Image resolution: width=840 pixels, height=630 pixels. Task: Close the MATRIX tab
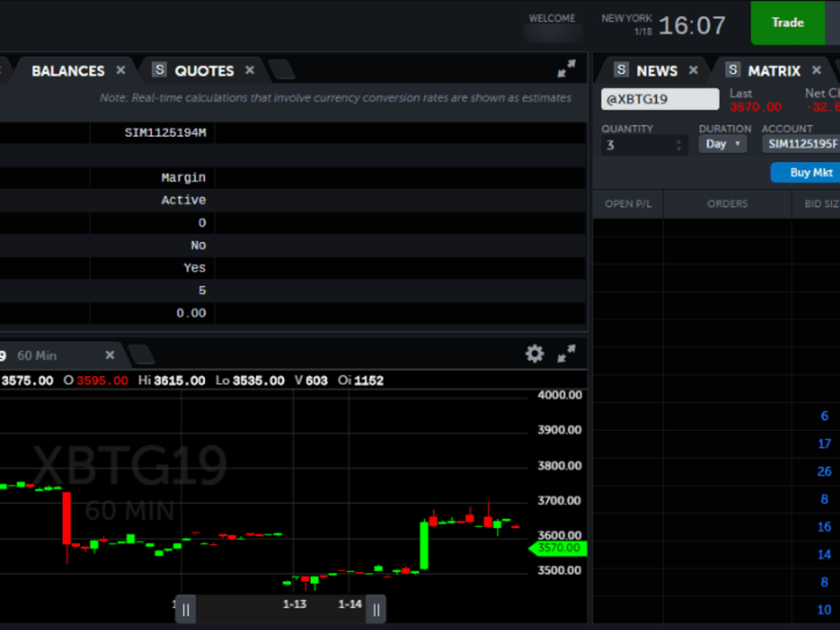[816, 71]
